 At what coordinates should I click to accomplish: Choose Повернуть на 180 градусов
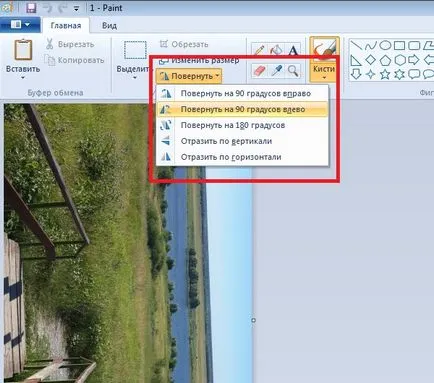pyautogui.click(x=242, y=125)
